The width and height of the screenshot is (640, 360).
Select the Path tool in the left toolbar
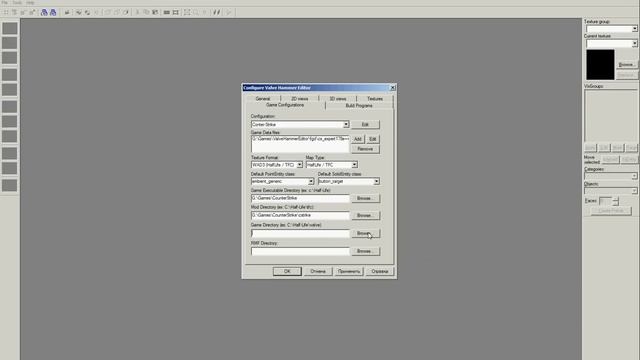point(10,185)
